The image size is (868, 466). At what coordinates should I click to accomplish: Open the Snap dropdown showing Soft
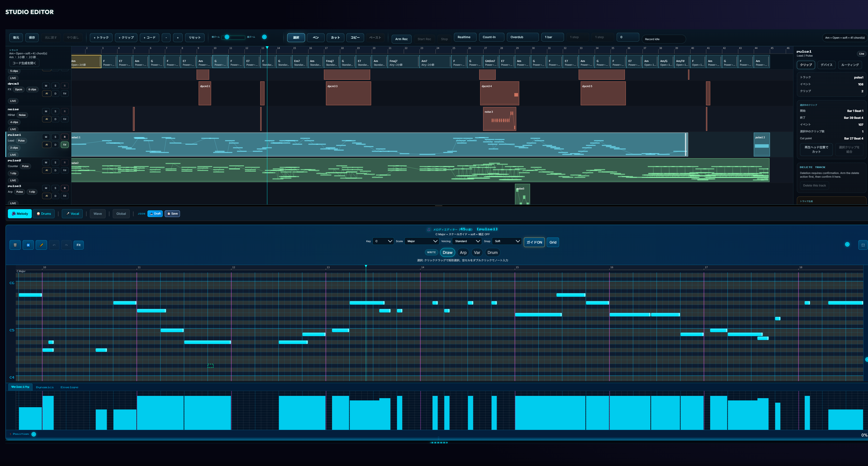click(x=507, y=241)
